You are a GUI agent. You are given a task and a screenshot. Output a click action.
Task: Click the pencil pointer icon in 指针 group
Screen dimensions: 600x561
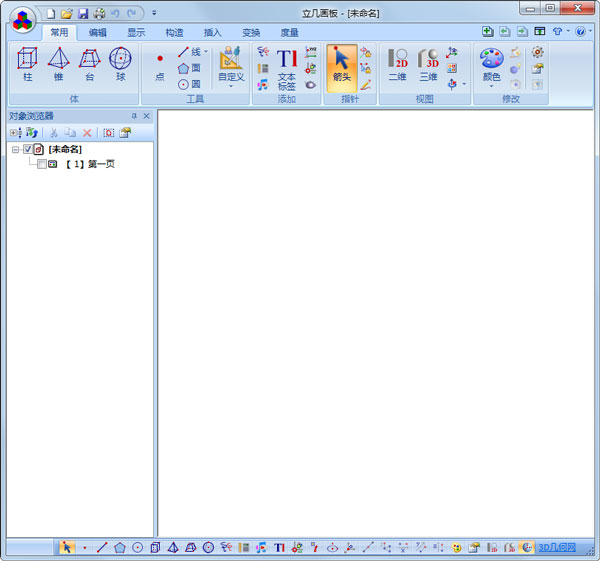point(365,85)
